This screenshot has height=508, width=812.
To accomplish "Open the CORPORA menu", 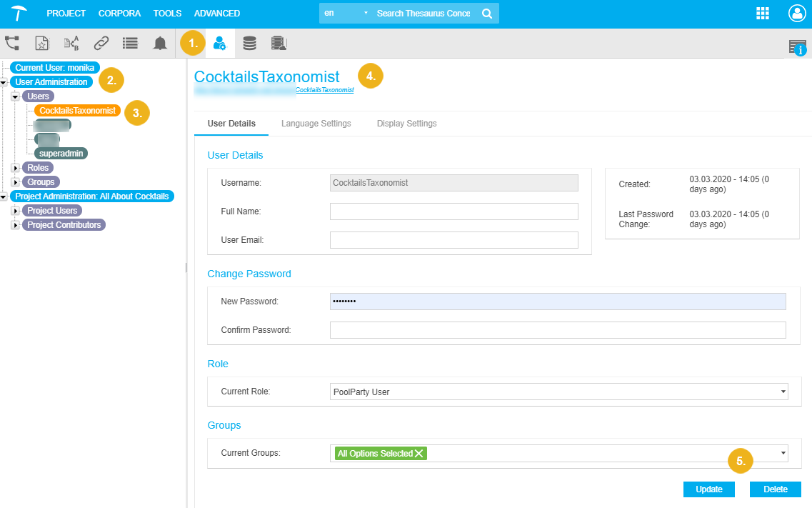I will (120, 14).
